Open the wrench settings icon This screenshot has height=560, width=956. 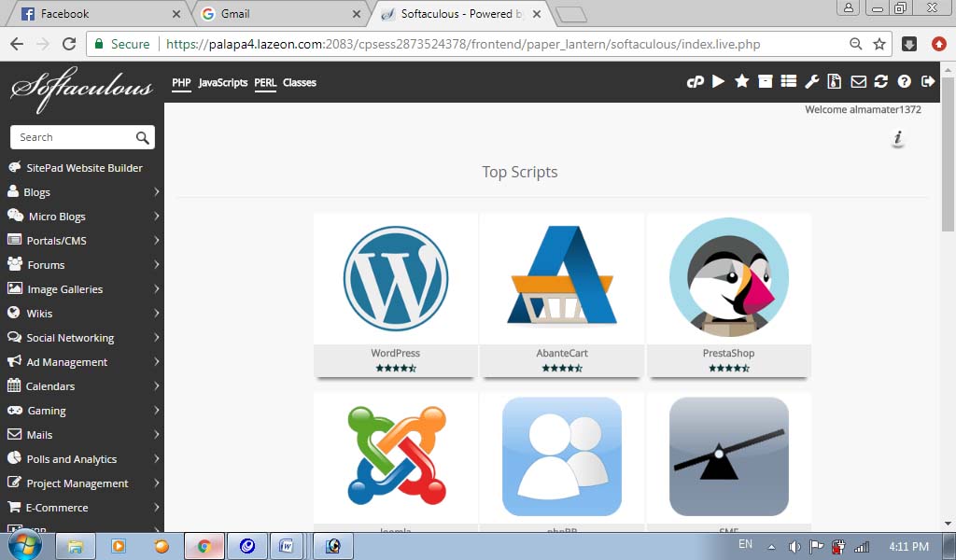click(x=812, y=82)
